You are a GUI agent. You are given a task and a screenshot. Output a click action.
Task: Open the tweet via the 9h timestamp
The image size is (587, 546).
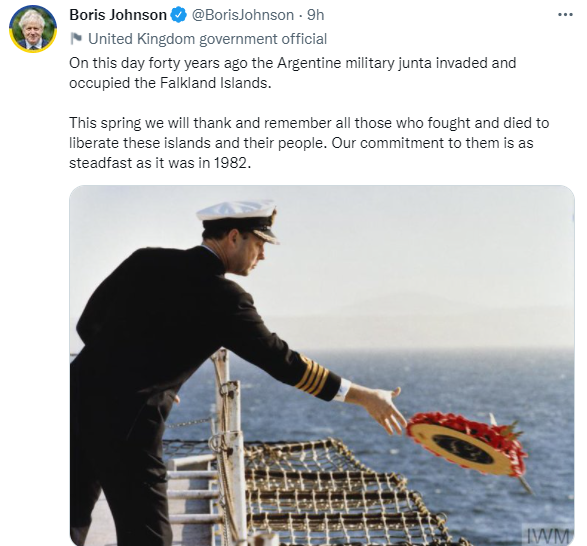pyautogui.click(x=316, y=15)
